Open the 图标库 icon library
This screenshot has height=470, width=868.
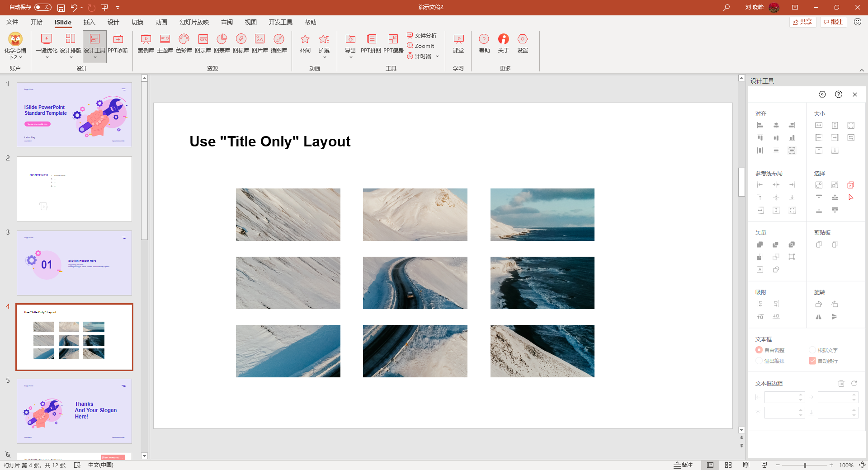(x=241, y=44)
